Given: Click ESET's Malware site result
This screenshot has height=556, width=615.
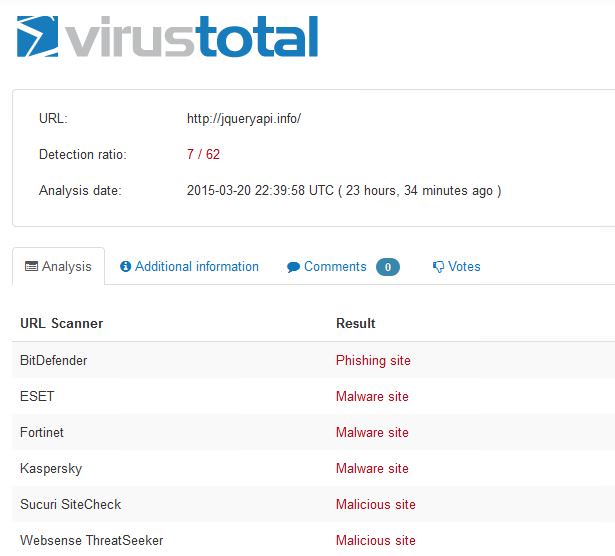Looking at the screenshot, I should click(x=372, y=396).
